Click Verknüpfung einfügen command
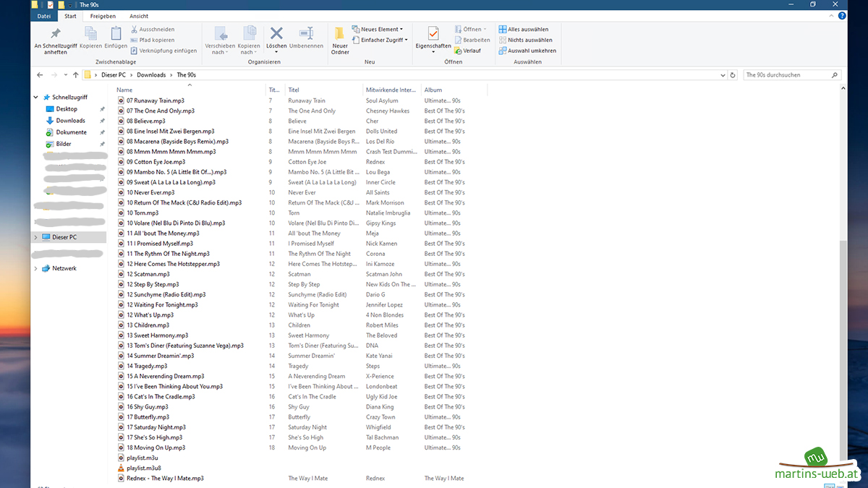Screen dimensions: 868x488 163,51
